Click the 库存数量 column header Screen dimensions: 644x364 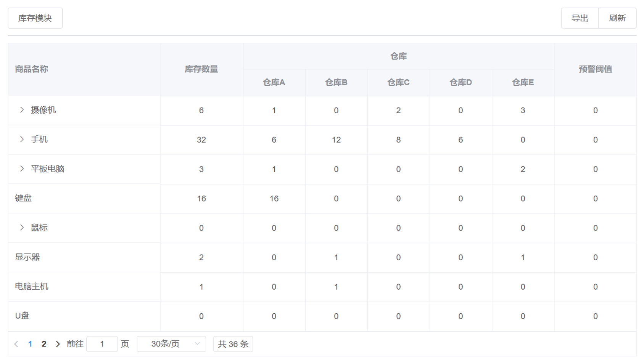click(x=201, y=69)
